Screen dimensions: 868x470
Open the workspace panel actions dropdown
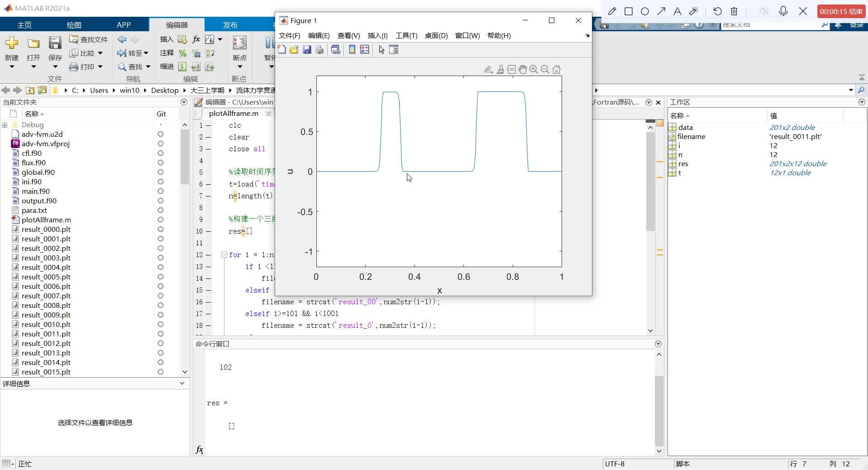[x=862, y=102]
